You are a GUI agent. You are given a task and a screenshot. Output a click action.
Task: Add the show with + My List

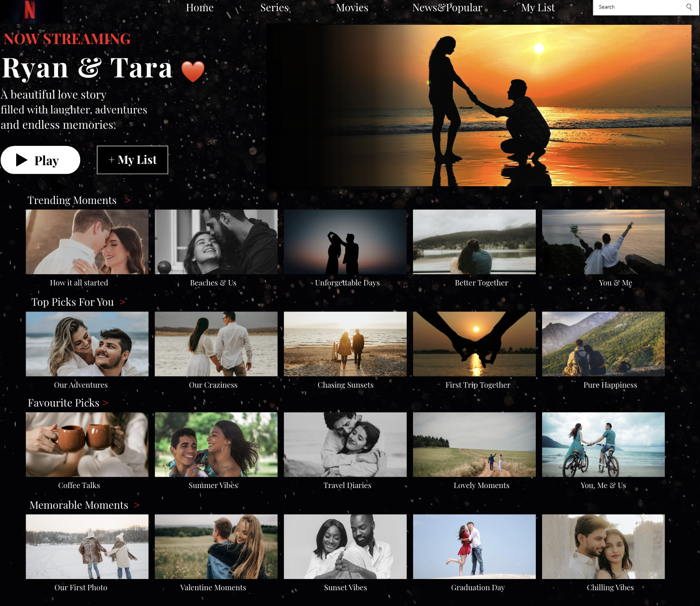pyautogui.click(x=132, y=160)
